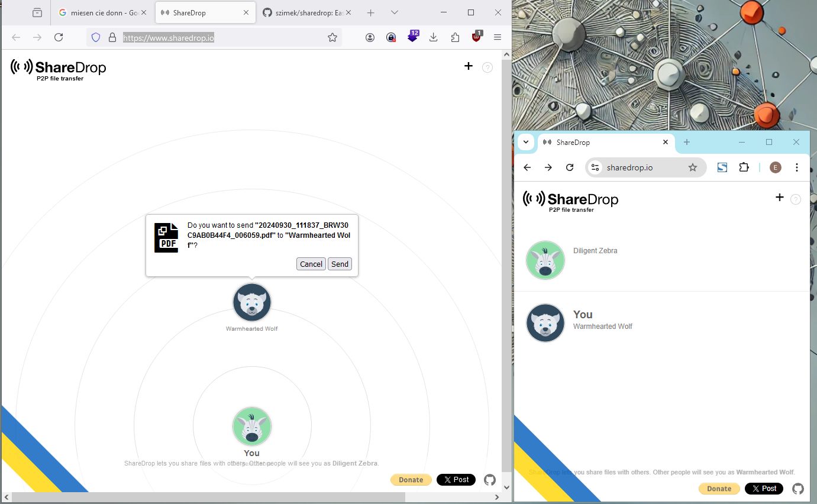Close the ShareDrop tab in Chrome

click(666, 142)
